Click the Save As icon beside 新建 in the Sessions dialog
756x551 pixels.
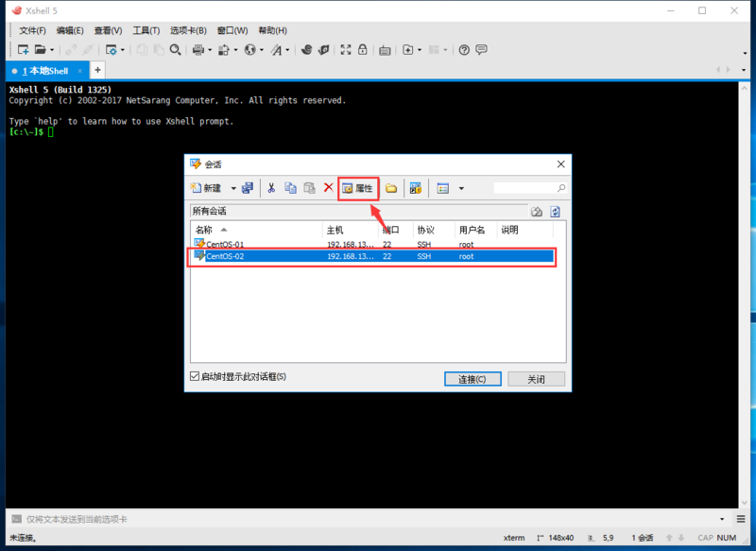pyautogui.click(x=248, y=188)
